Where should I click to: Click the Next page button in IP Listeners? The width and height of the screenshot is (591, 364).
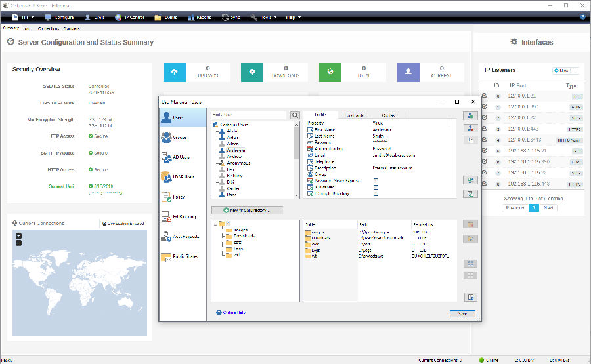(548, 208)
